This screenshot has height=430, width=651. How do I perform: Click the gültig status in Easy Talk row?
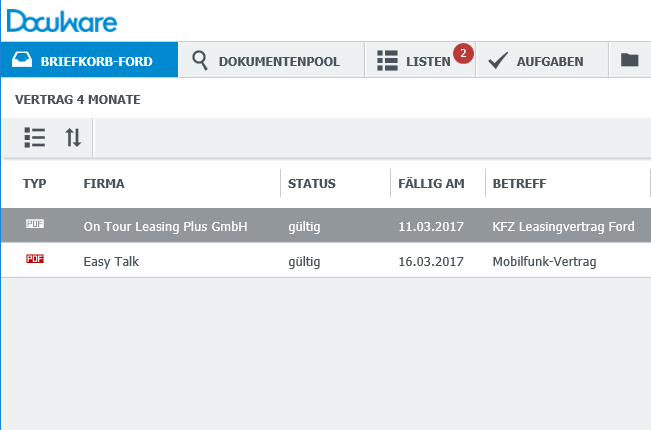[x=304, y=262]
